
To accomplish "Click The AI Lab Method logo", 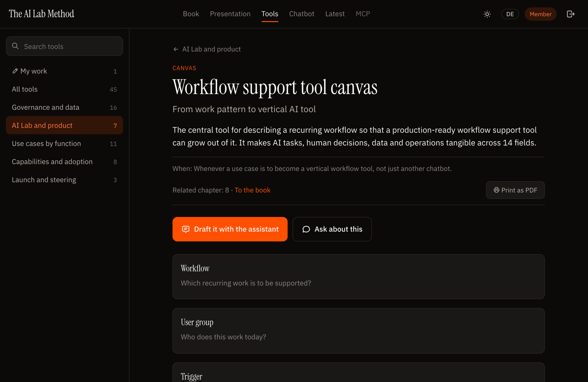I will coord(42,14).
